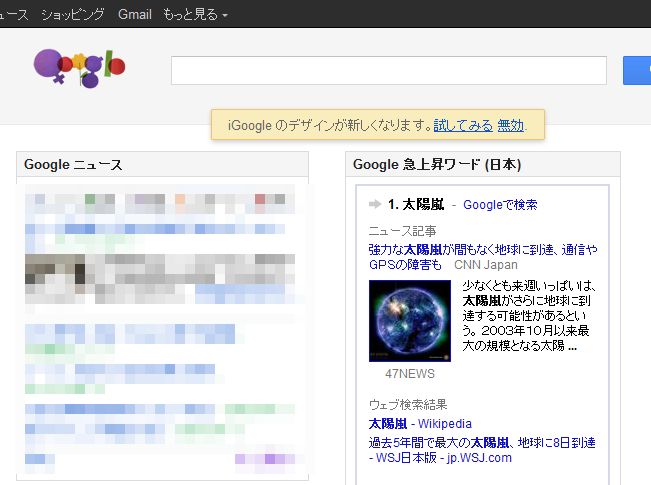This screenshot has width=651, height=485.
Task: Click the 少なくとも来週いっぱいは news snippet text
Action: [x=529, y=316]
